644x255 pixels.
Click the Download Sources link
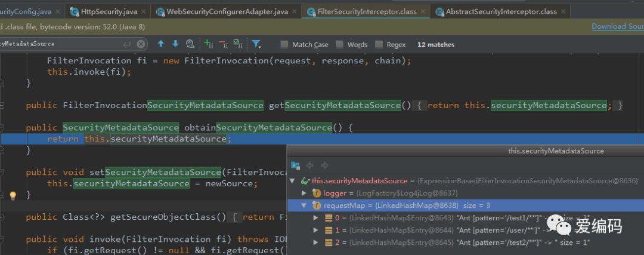(x=617, y=27)
